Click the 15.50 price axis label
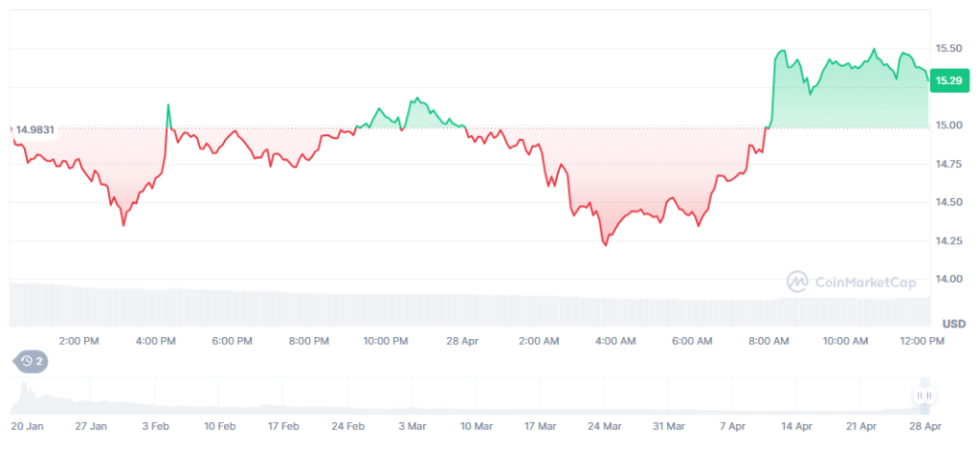Screen dimensions: 980x451 [948, 48]
